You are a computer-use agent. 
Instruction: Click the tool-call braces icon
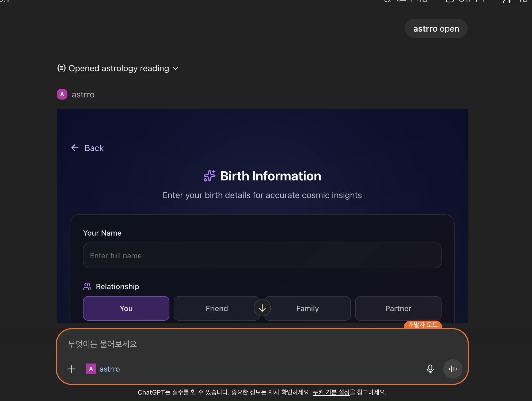61,68
